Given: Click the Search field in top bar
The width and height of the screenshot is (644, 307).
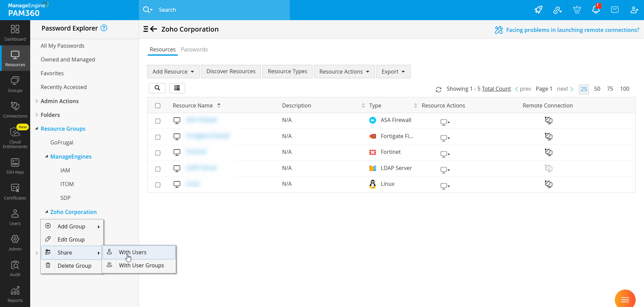Looking at the screenshot, I should (214, 10).
